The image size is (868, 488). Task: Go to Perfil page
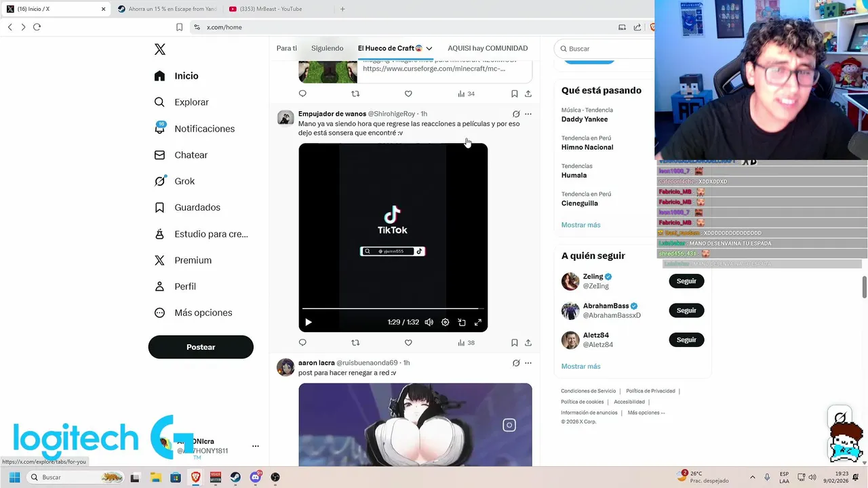[175, 287]
